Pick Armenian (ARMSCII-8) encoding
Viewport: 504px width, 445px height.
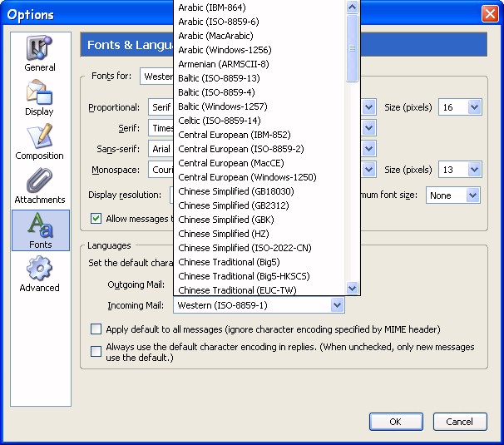coord(259,64)
